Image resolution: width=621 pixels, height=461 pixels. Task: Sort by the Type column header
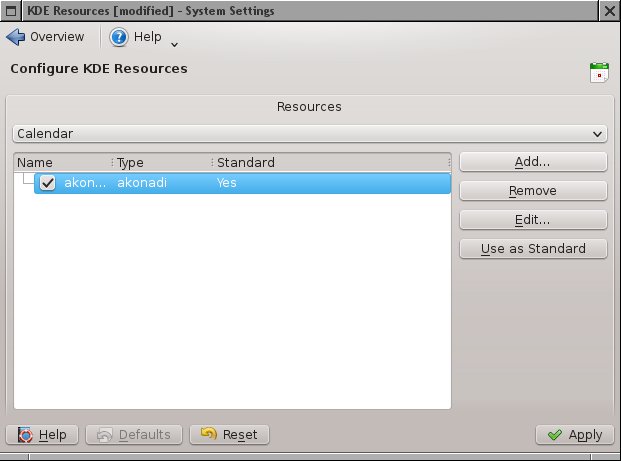pyautogui.click(x=163, y=162)
